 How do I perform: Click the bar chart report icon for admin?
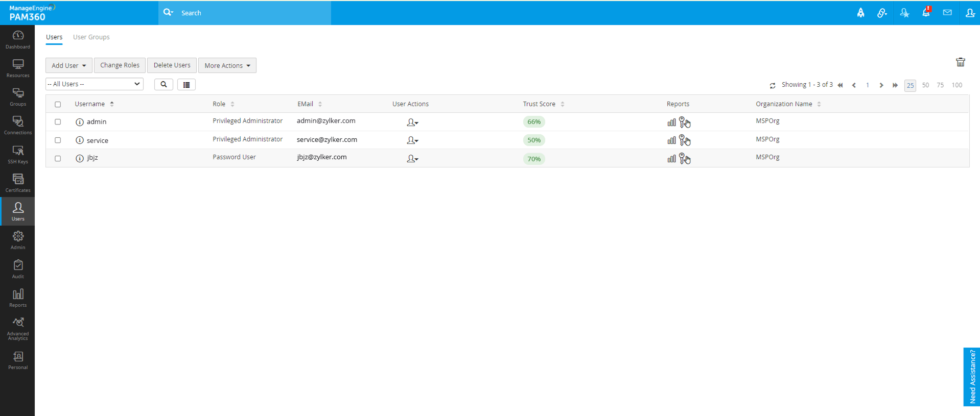coord(671,123)
